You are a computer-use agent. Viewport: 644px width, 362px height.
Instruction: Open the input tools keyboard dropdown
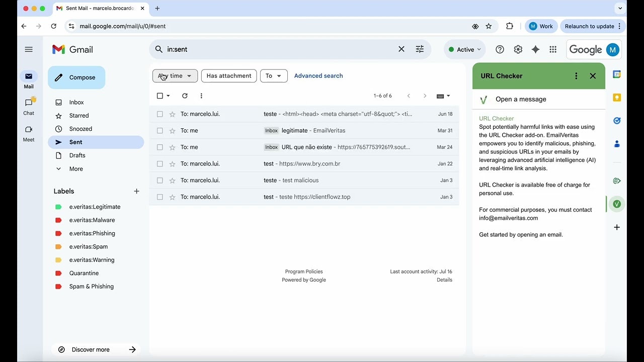tap(443, 96)
